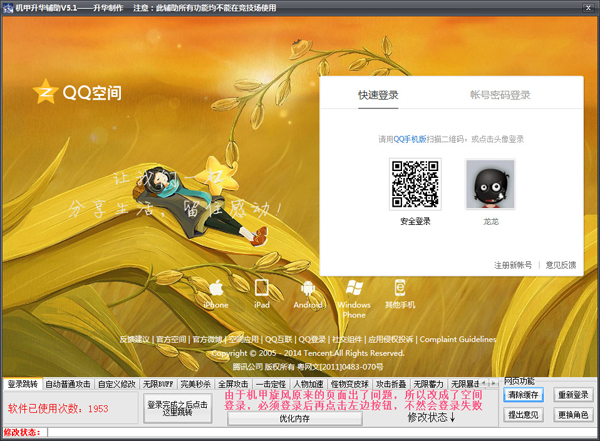Image resolution: width=600 pixels, height=441 pixels.
Task: Select the 无限BUFF tab
Action: [158, 384]
